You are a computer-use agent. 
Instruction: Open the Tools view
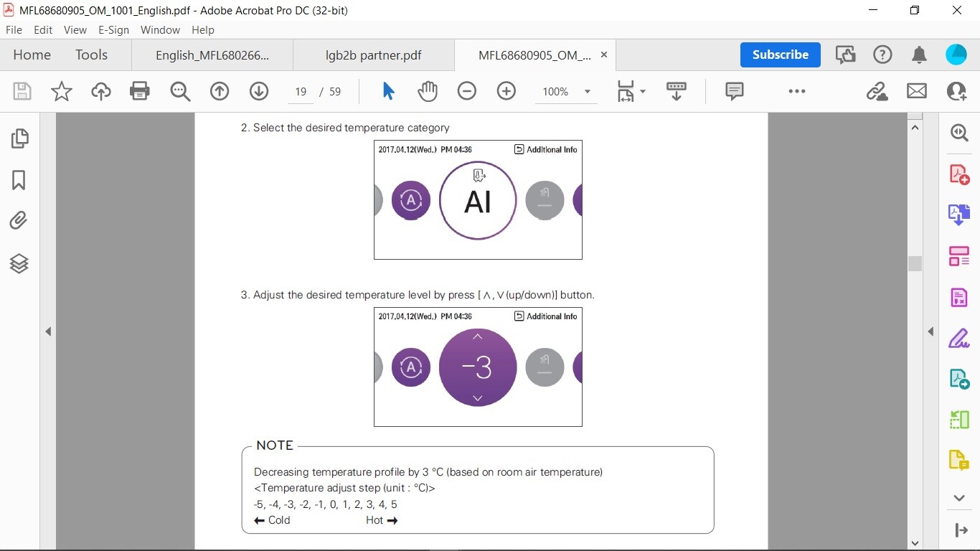(x=91, y=55)
